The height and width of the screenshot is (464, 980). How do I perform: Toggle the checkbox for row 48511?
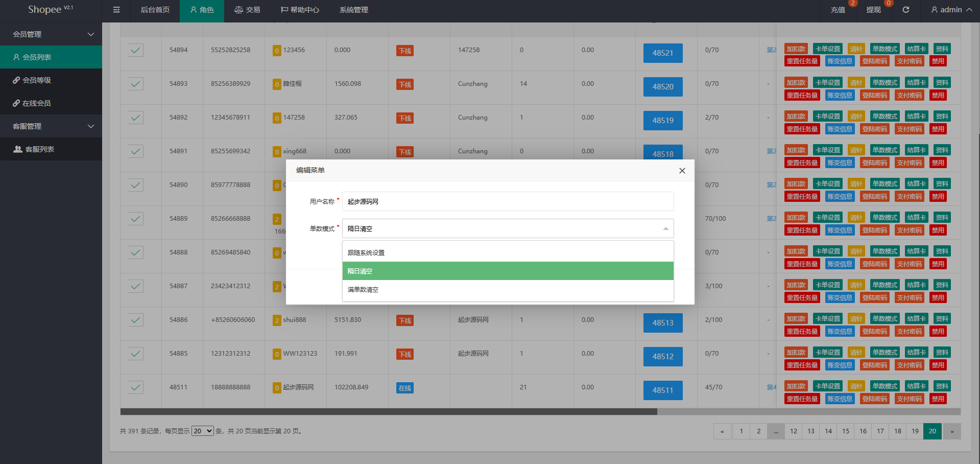tap(135, 387)
